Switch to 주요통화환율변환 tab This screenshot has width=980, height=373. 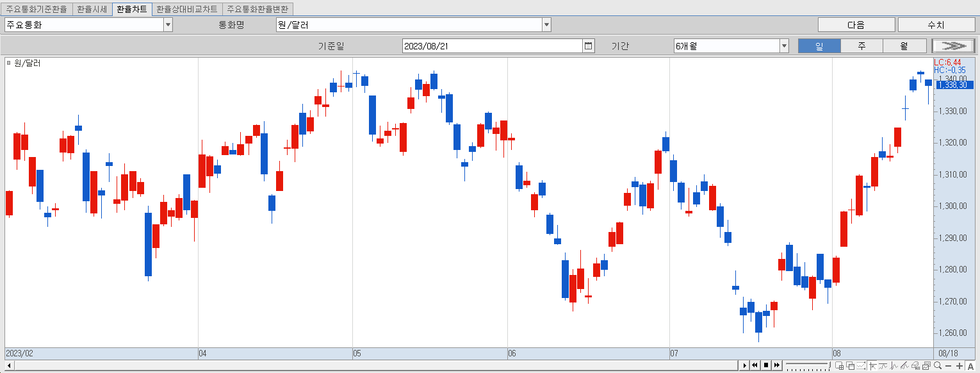point(258,9)
